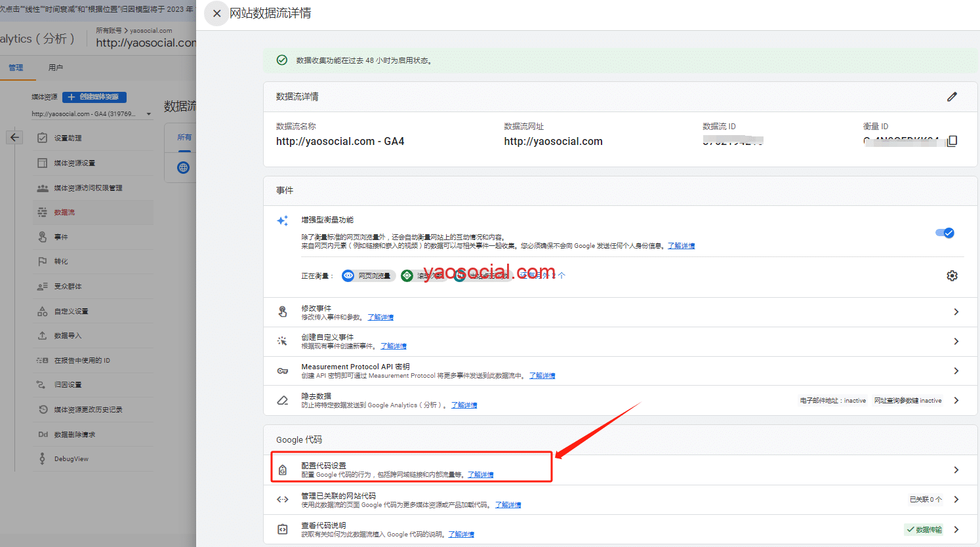Click the 隐去数据 eraser icon
The image size is (980, 547).
click(283, 400)
